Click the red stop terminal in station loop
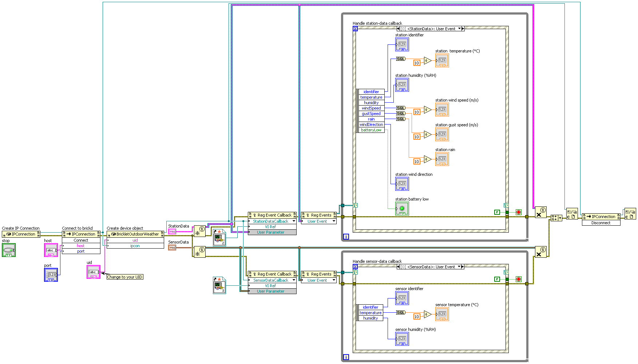638x364 pixels. (x=519, y=212)
